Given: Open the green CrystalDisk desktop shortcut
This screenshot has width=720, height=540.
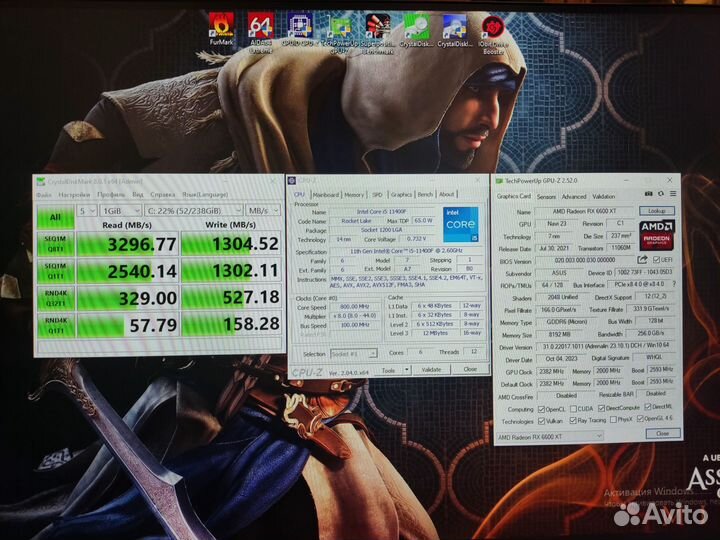Looking at the screenshot, I should tap(416, 30).
